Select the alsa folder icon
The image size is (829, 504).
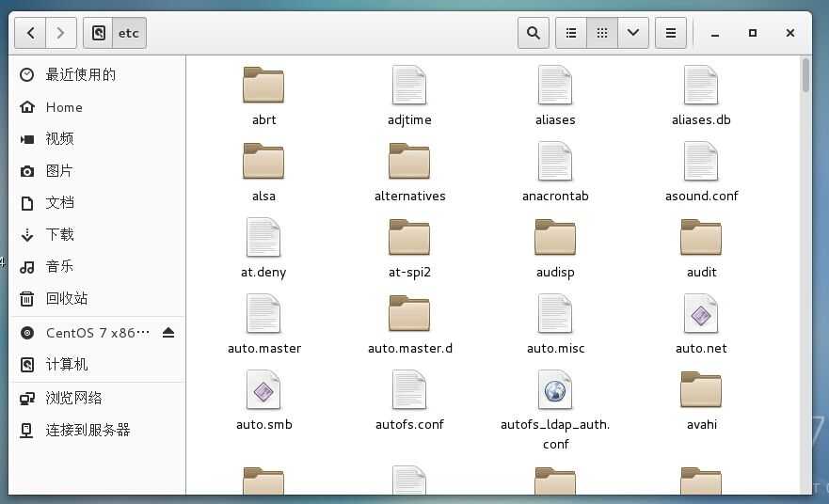(x=263, y=161)
